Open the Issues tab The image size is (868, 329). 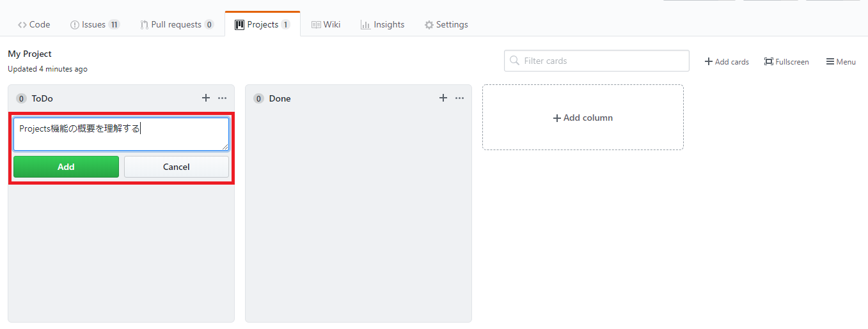(95, 24)
